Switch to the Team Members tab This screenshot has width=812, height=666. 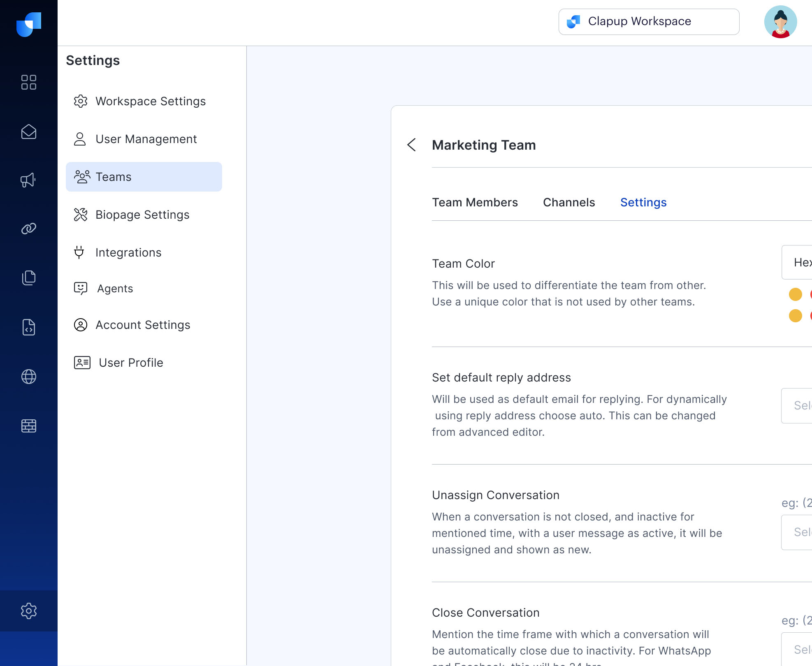tap(475, 202)
